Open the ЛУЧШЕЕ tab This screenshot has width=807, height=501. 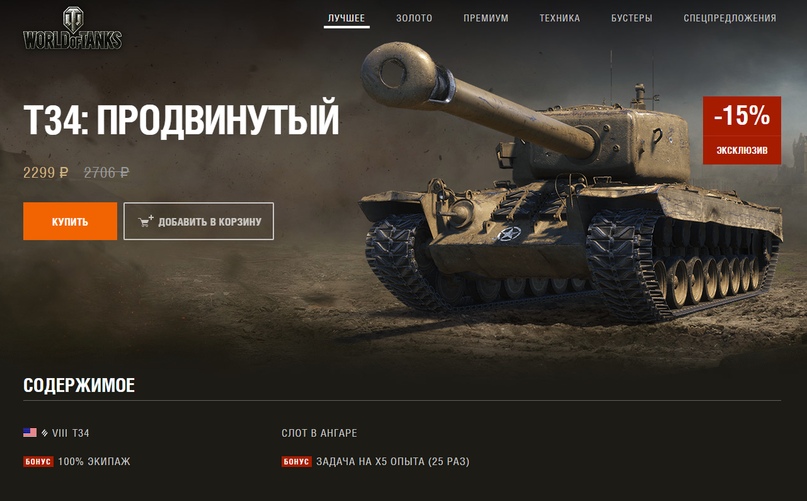[346, 18]
